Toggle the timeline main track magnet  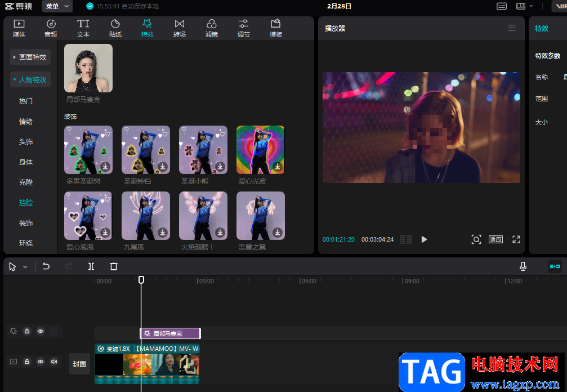(x=555, y=266)
